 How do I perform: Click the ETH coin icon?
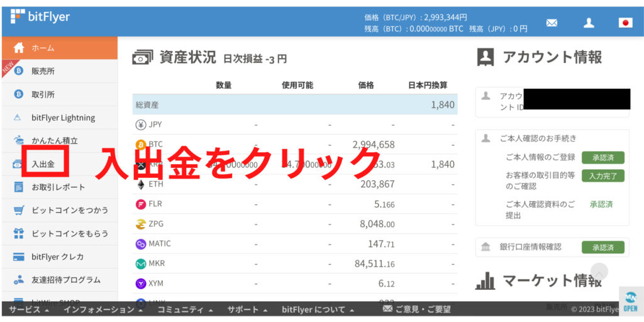tap(141, 184)
